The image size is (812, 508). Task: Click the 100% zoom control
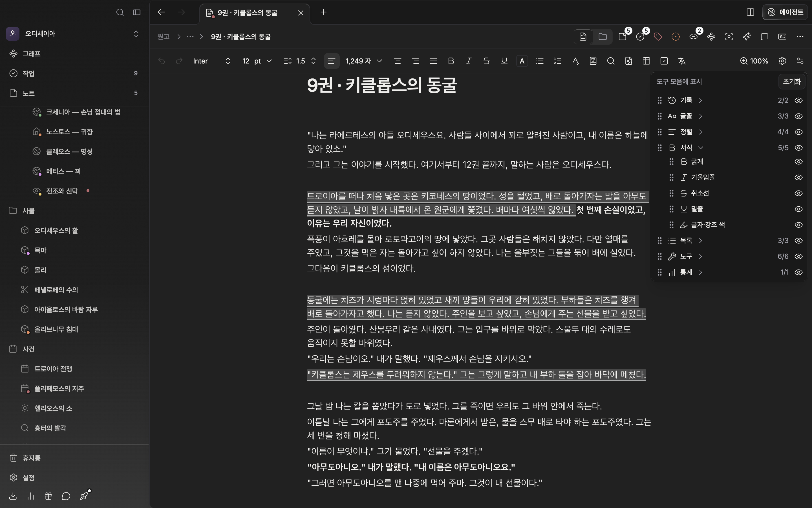[754, 61]
